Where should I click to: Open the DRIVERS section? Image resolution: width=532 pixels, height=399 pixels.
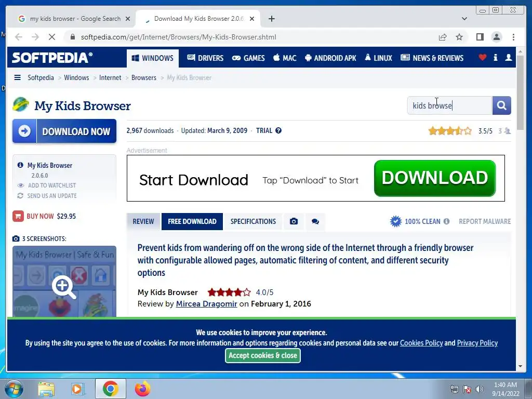pos(205,58)
